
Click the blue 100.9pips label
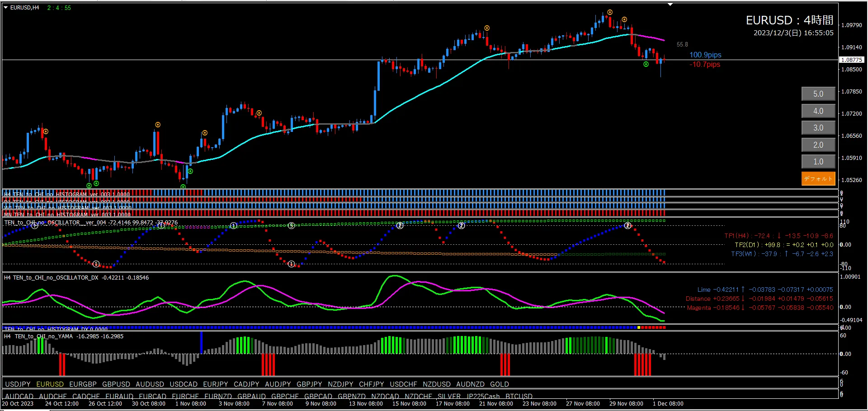coord(705,55)
